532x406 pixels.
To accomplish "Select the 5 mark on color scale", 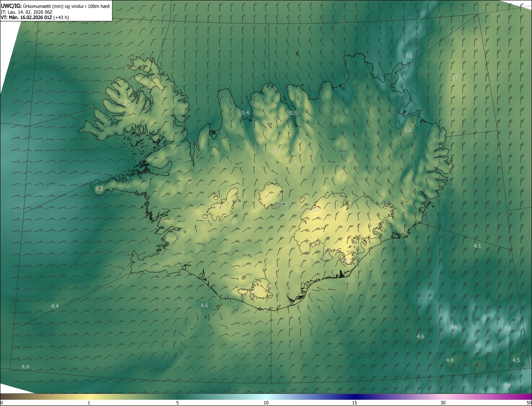I will pyautogui.click(x=177, y=403).
